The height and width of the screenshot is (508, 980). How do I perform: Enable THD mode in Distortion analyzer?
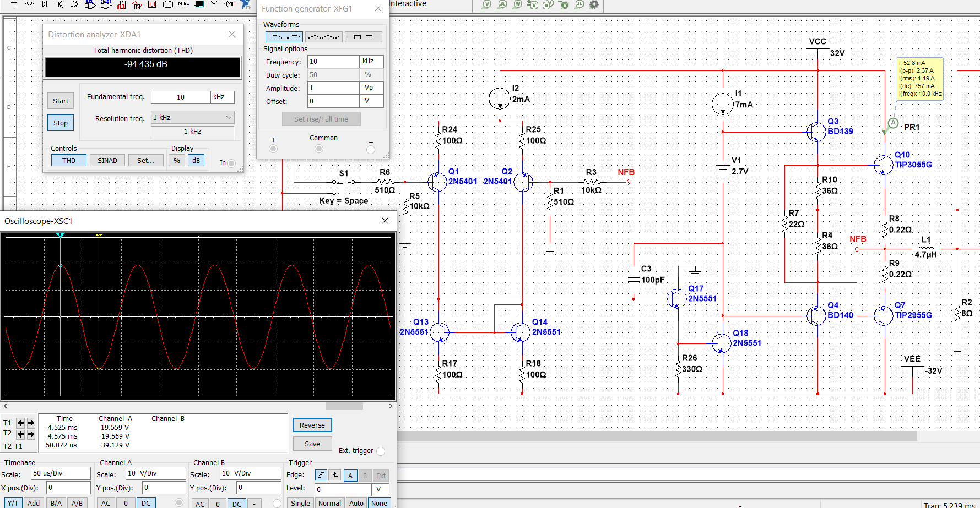[69, 160]
